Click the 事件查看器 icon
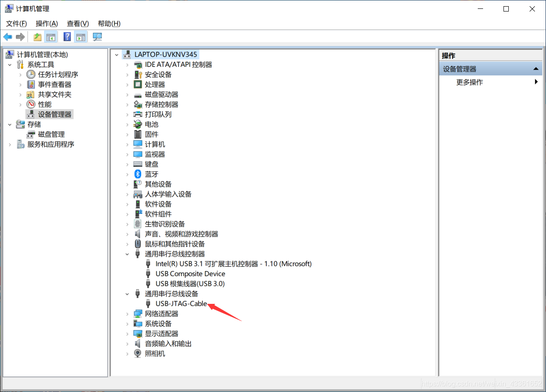 tap(31, 84)
